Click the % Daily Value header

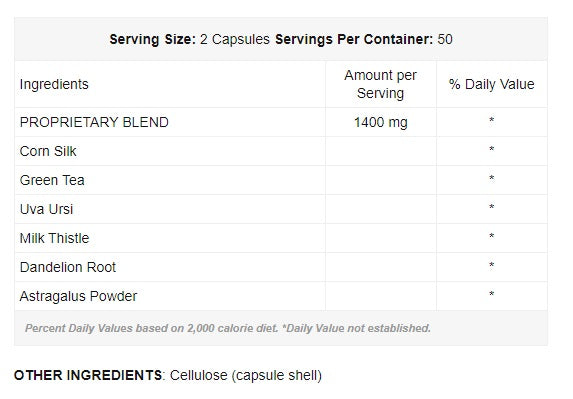492,84
